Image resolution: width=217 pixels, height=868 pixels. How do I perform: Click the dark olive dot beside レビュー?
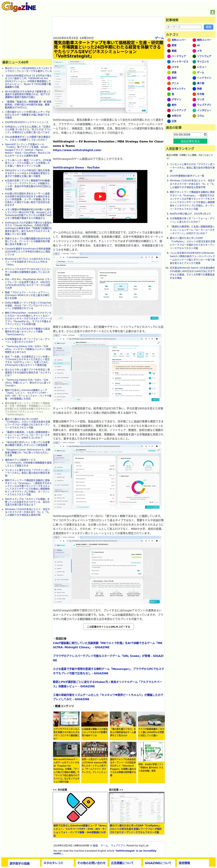(194, 67)
